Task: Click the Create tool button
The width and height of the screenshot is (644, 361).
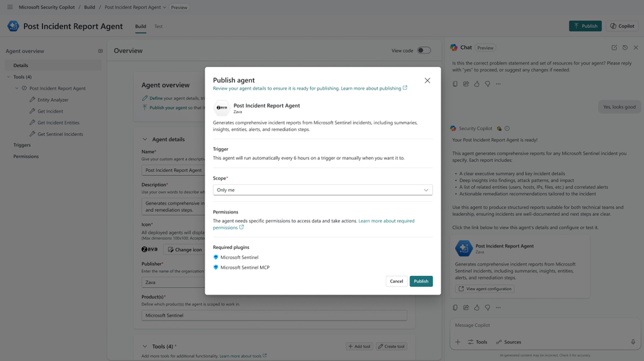Action: click(392, 346)
